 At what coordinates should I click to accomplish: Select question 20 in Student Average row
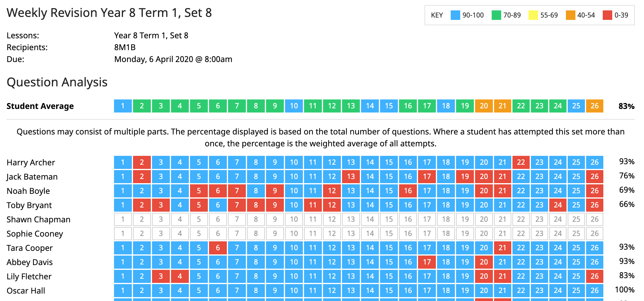click(x=484, y=106)
